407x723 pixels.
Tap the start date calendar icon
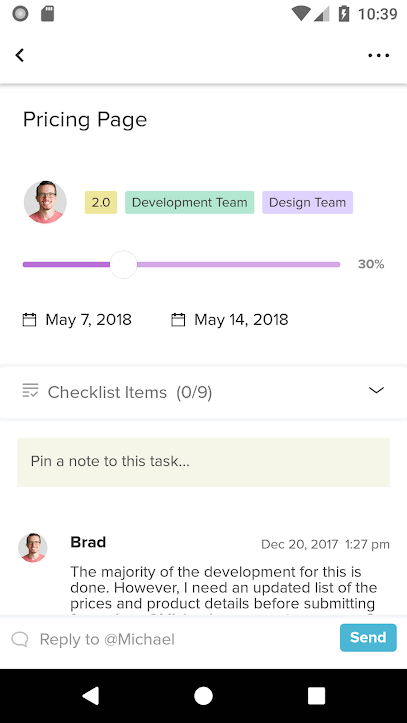[29, 320]
